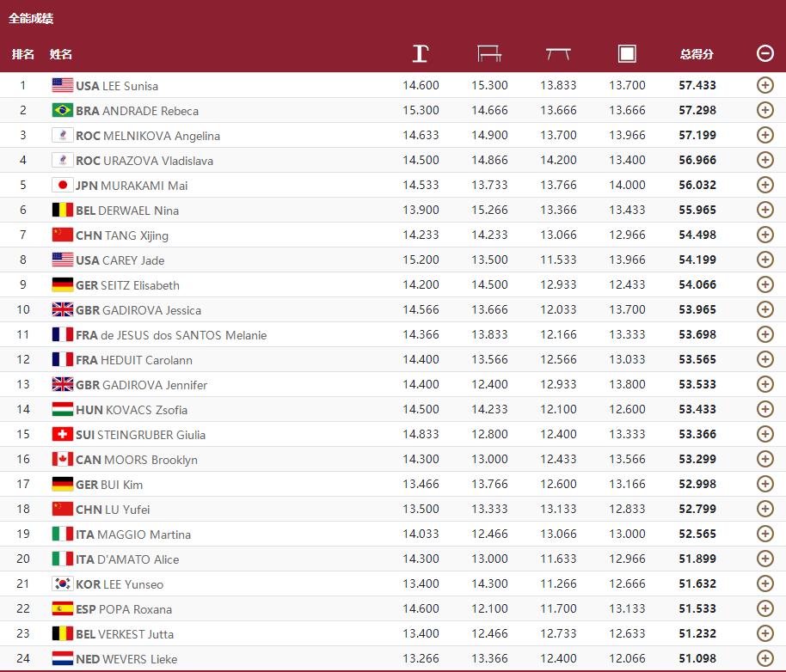The height and width of the screenshot is (672, 786).
Task: Click the balance beam column icon
Action: coord(558,53)
